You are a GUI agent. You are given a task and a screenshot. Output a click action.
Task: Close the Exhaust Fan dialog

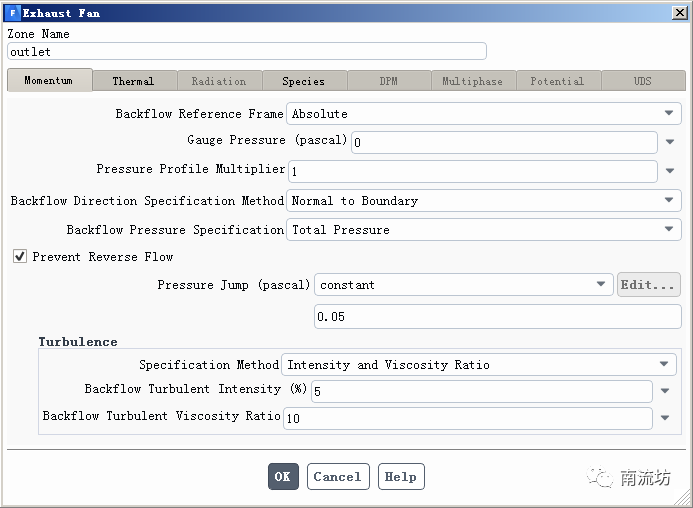679,13
